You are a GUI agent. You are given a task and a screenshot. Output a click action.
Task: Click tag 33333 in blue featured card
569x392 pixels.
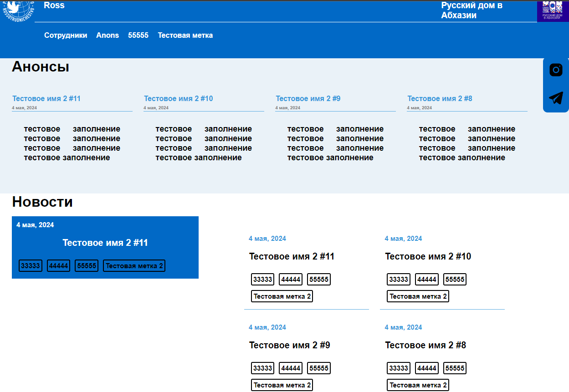click(31, 266)
